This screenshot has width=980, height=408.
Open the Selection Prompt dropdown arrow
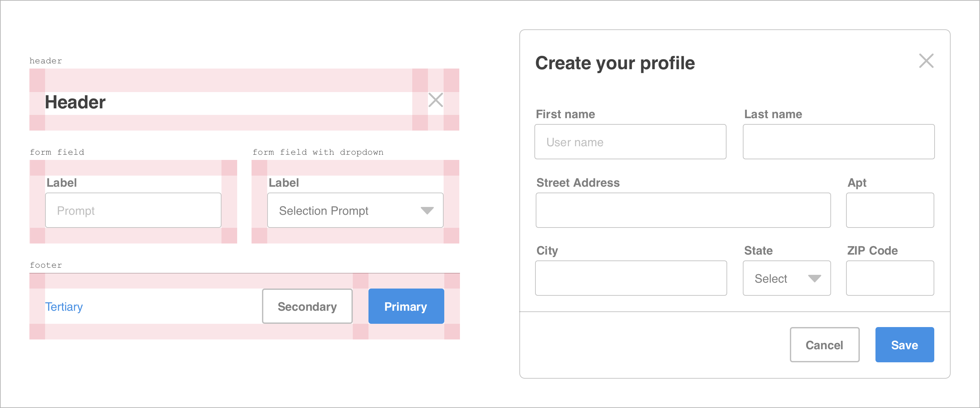427,211
